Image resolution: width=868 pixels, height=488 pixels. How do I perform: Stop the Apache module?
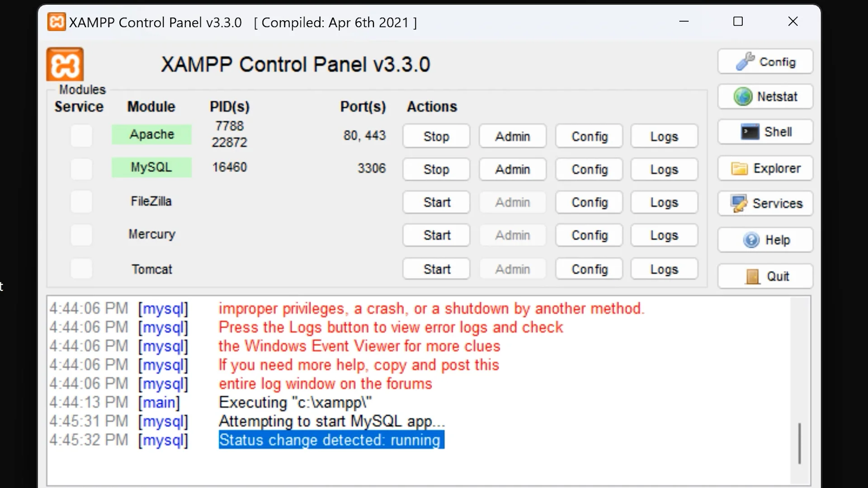(436, 136)
